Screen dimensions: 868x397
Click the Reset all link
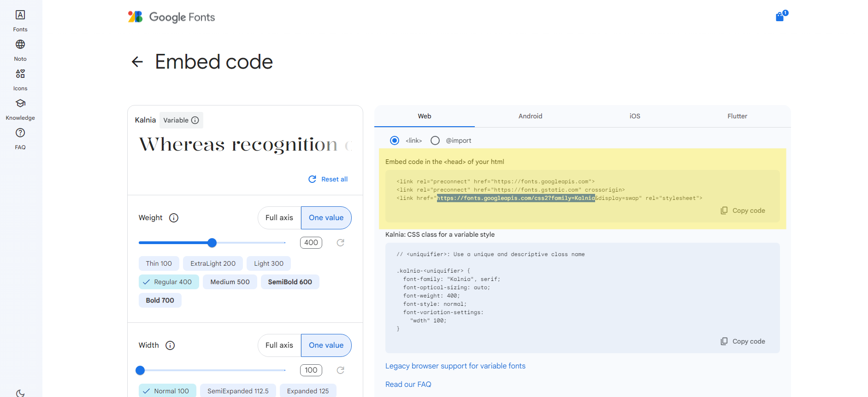(x=334, y=179)
